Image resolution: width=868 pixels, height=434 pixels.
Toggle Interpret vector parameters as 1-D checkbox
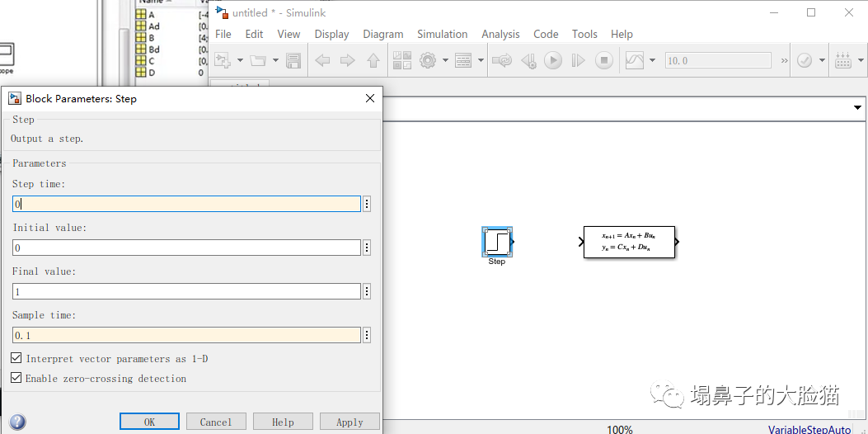pyautogui.click(x=16, y=358)
